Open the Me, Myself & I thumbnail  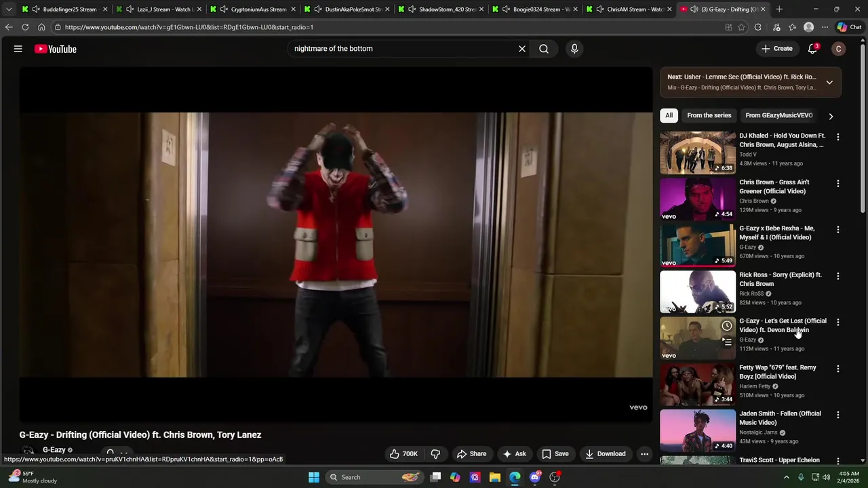pos(698,245)
